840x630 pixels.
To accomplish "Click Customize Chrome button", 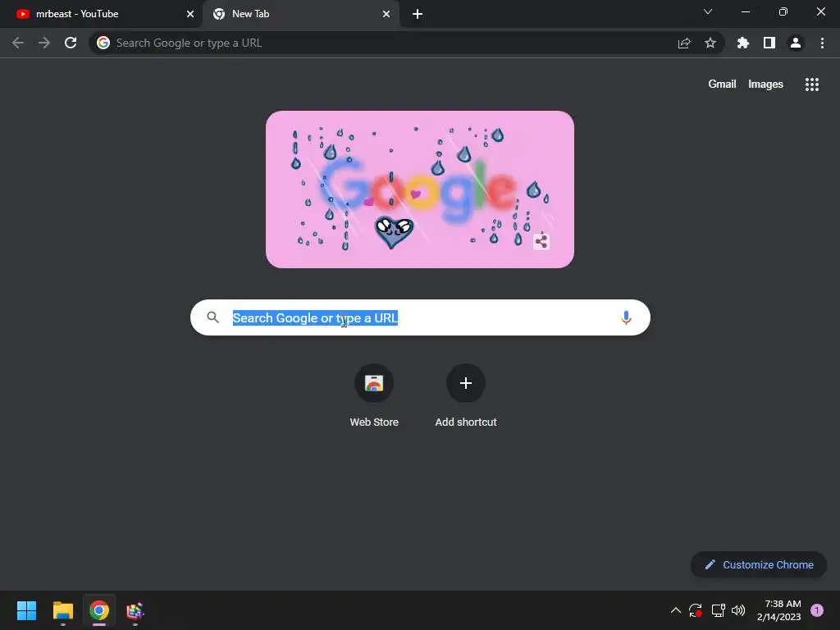I will [759, 564].
